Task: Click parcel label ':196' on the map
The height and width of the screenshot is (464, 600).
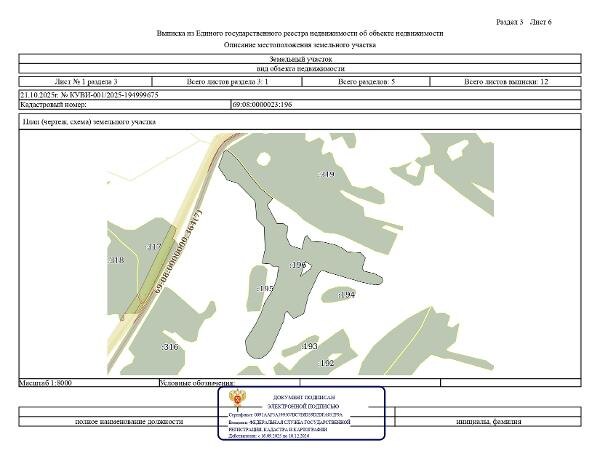Action: pyautogui.click(x=297, y=265)
